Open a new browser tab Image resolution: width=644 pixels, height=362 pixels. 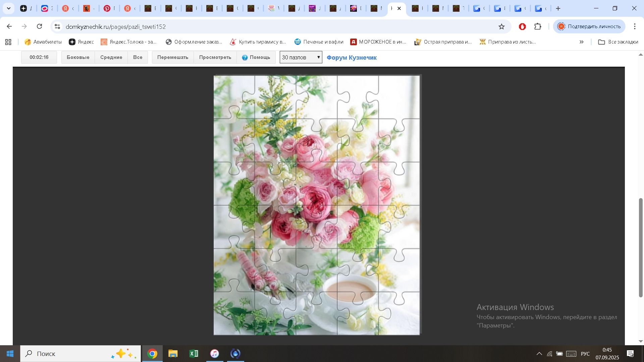tap(558, 8)
